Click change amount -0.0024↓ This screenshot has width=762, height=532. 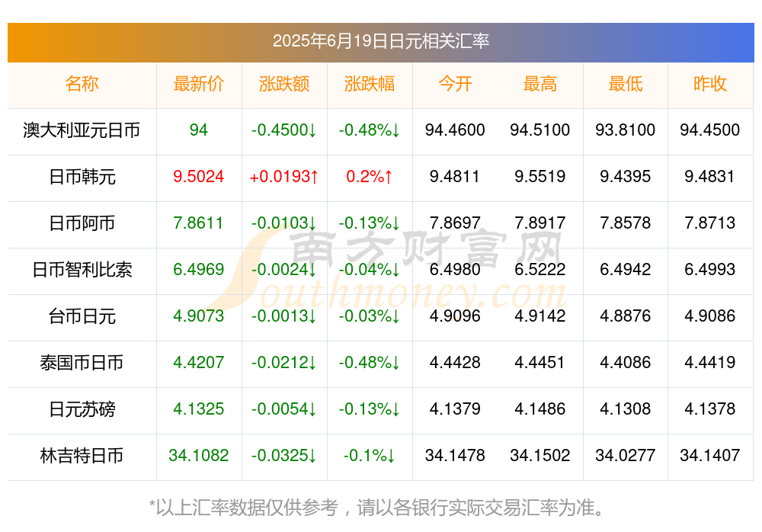coord(283,269)
